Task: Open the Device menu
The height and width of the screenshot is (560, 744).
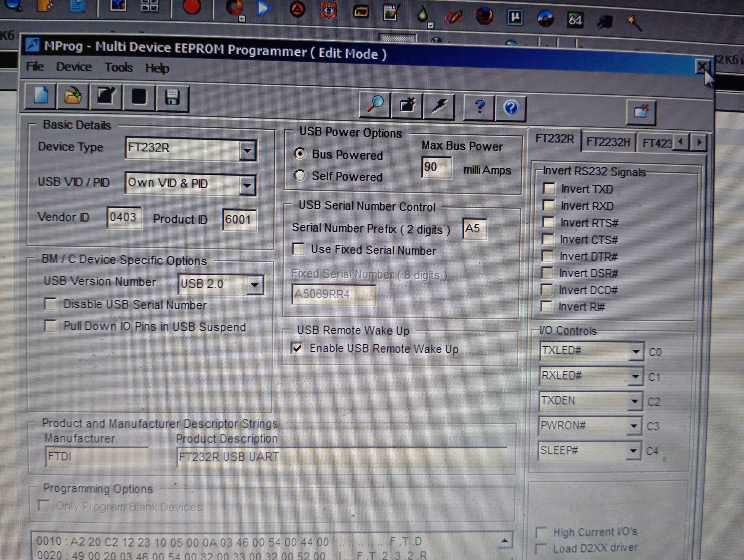Action: 74,67
